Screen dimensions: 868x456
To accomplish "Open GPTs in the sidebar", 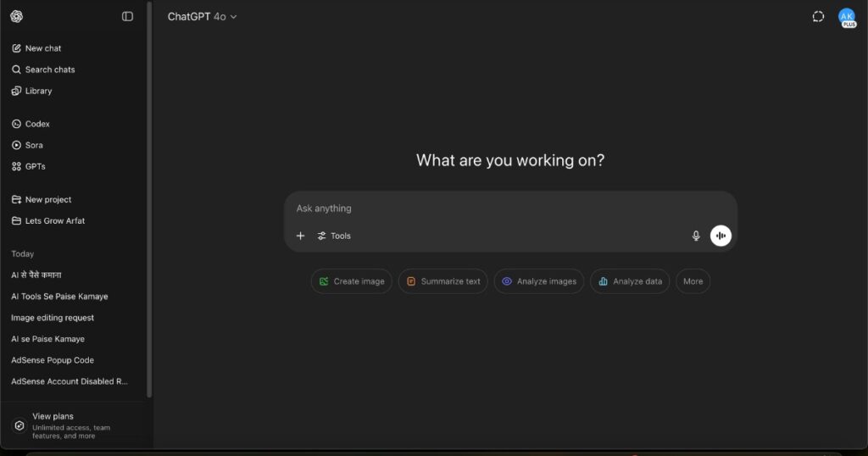I will (29, 166).
